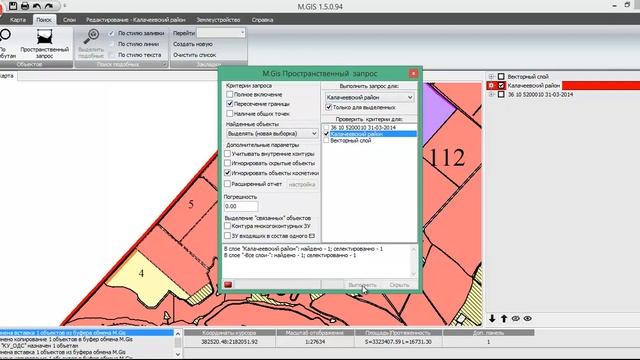640x360 pixels.
Task: Enable Учитывать внутренние контуры
Action: point(228,154)
